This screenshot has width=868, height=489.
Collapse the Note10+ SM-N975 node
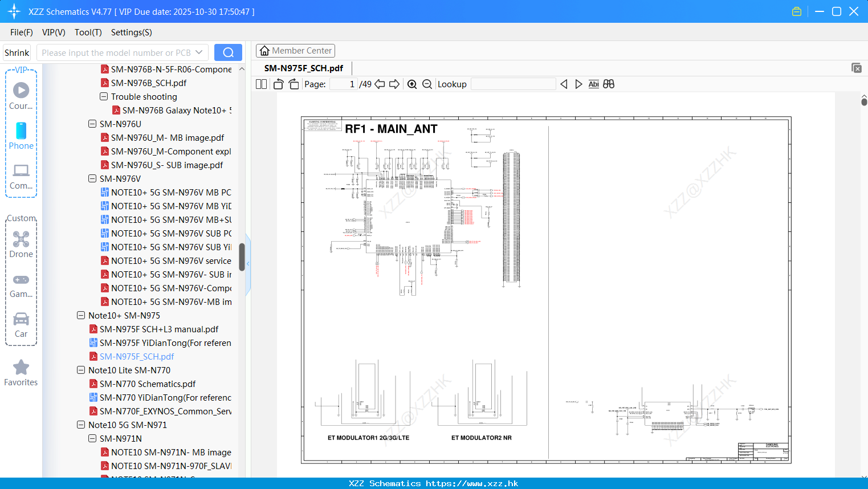pyautogui.click(x=81, y=316)
